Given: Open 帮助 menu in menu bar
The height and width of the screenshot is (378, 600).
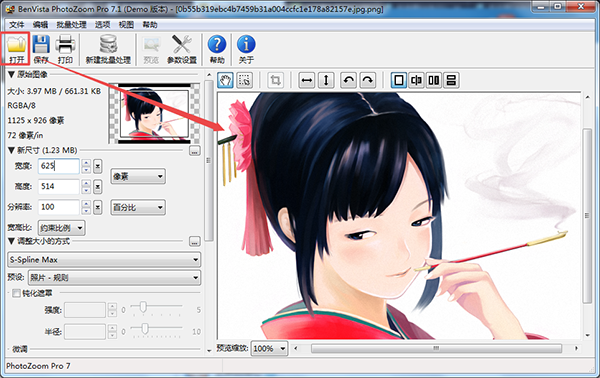Looking at the screenshot, I should point(150,25).
